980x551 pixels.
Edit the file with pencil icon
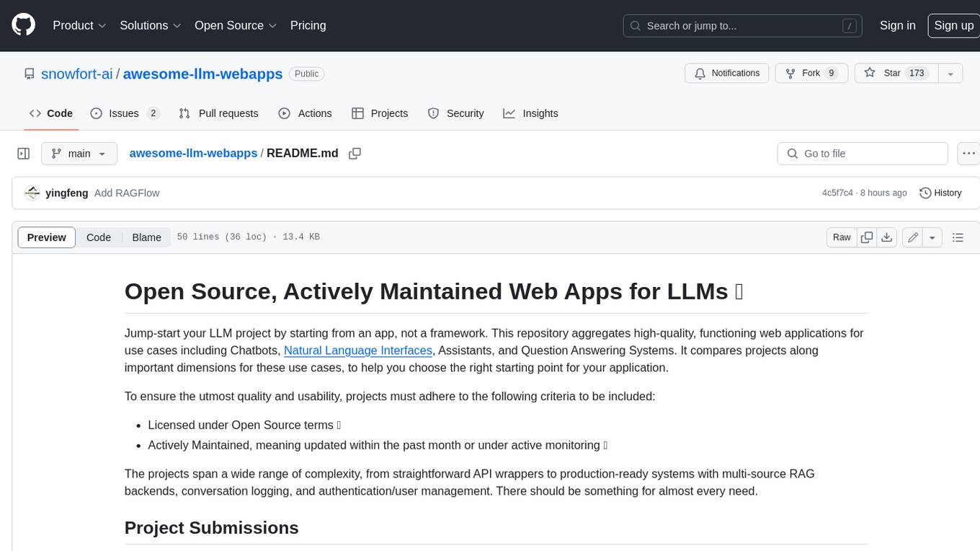point(913,237)
